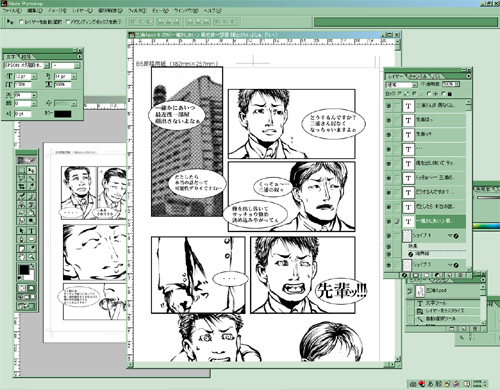Select the くっそぉ〜〜 text layer
500x390 pixels.
(x=433, y=178)
